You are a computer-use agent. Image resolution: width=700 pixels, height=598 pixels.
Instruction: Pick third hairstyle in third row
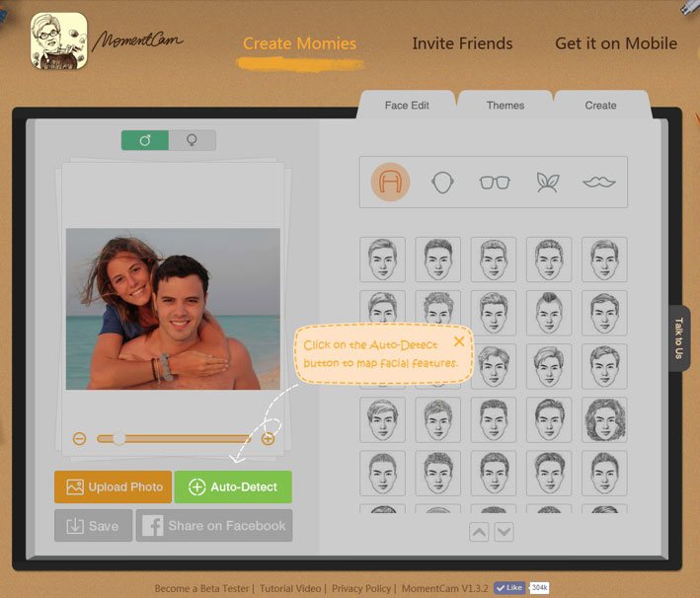tap(495, 366)
